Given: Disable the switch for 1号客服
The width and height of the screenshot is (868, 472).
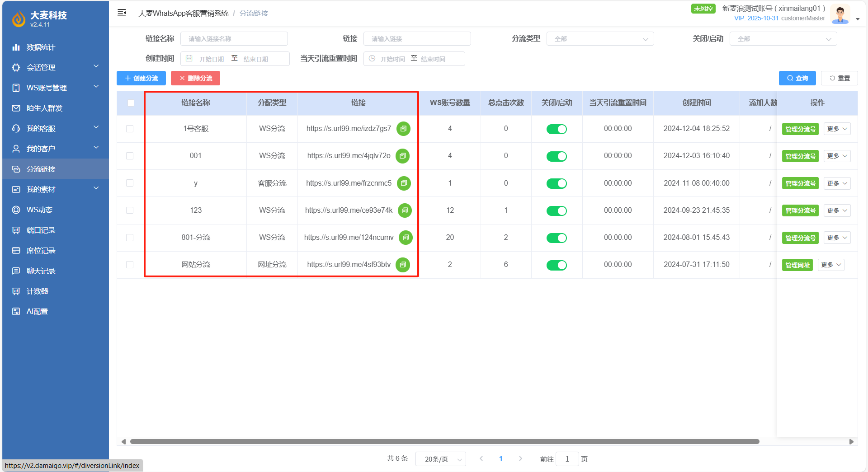Looking at the screenshot, I should pyautogui.click(x=557, y=129).
